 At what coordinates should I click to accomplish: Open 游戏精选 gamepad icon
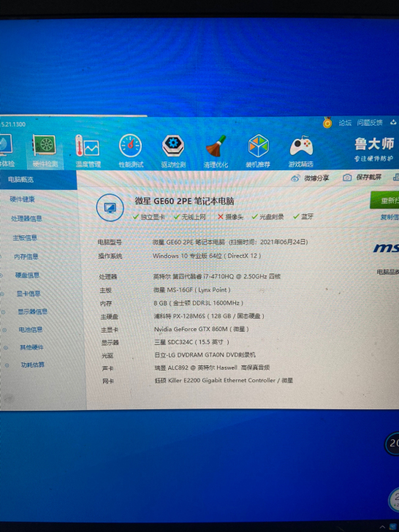click(301, 151)
